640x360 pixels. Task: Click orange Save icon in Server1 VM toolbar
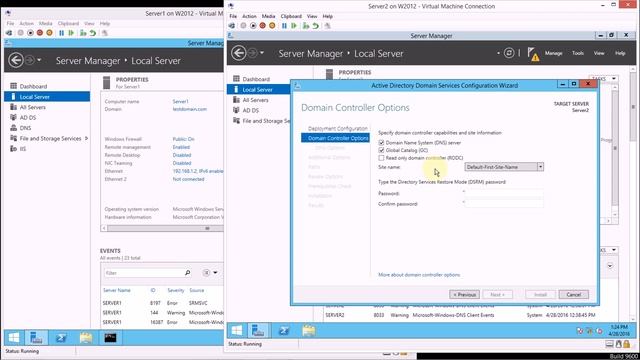(49, 33)
